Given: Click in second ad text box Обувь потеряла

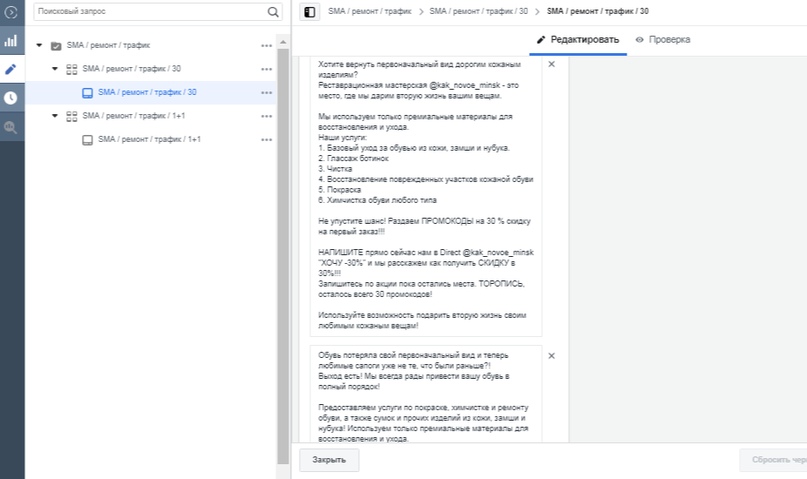Looking at the screenshot, I should click(x=426, y=394).
